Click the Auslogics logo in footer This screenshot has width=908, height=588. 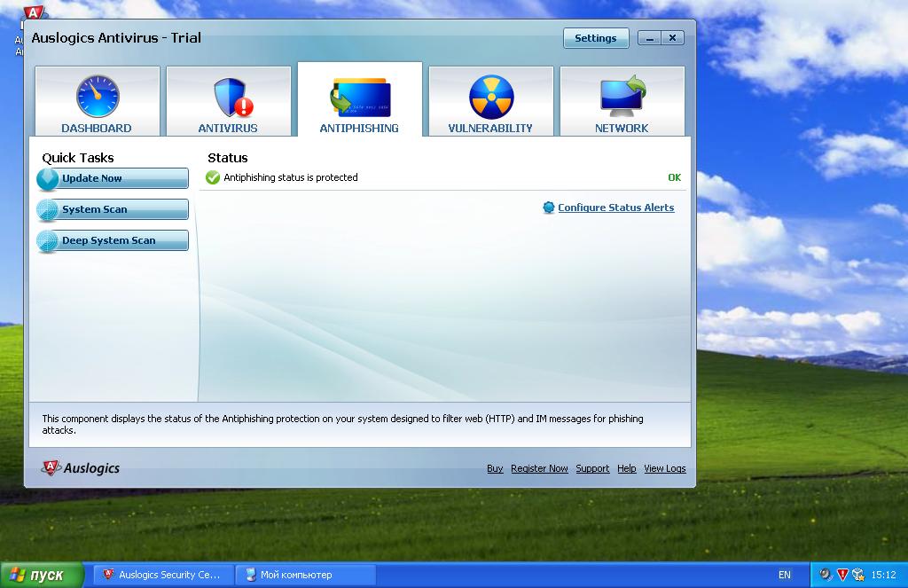(x=81, y=467)
